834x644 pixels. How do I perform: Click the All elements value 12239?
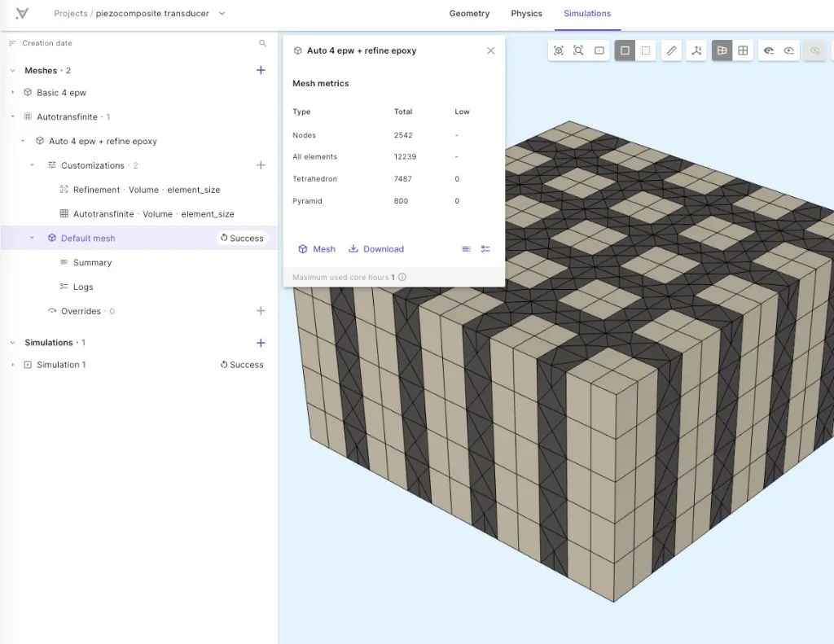point(406,157)
